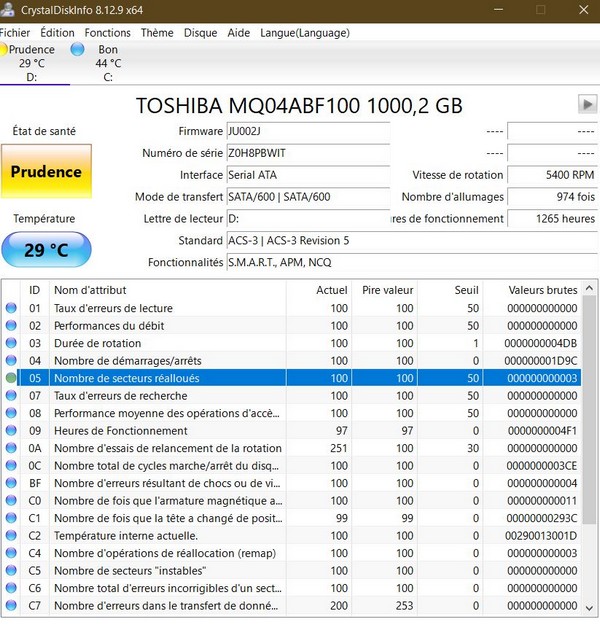Click the power-on hours 1265 heures
This screenshot has height=625, width=600.
[x=552, y=218]
